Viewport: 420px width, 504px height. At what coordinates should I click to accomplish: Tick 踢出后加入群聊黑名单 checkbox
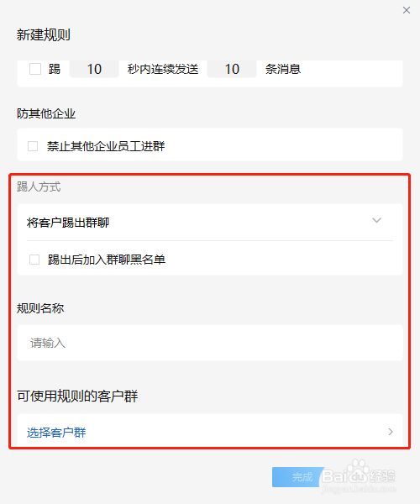34,260
